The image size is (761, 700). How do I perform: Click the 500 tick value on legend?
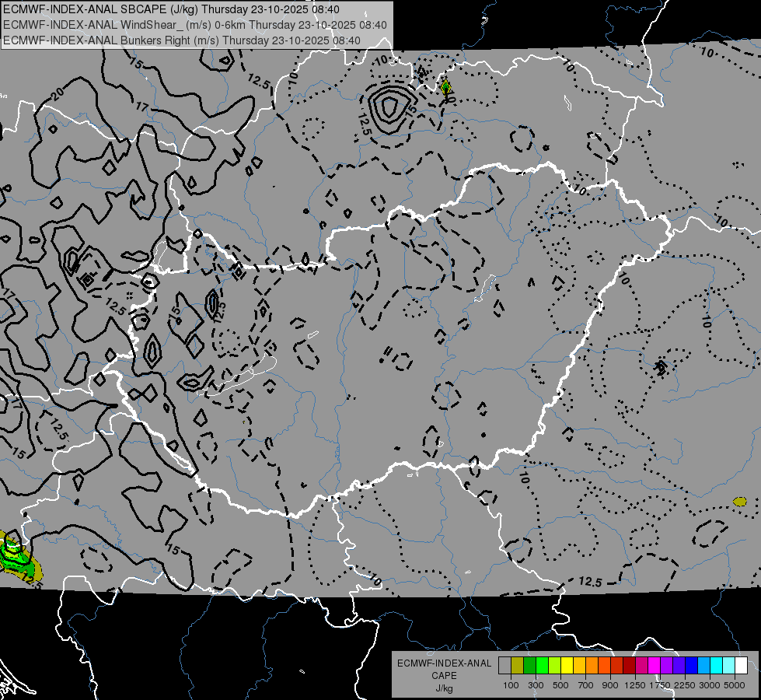(560, 685)
